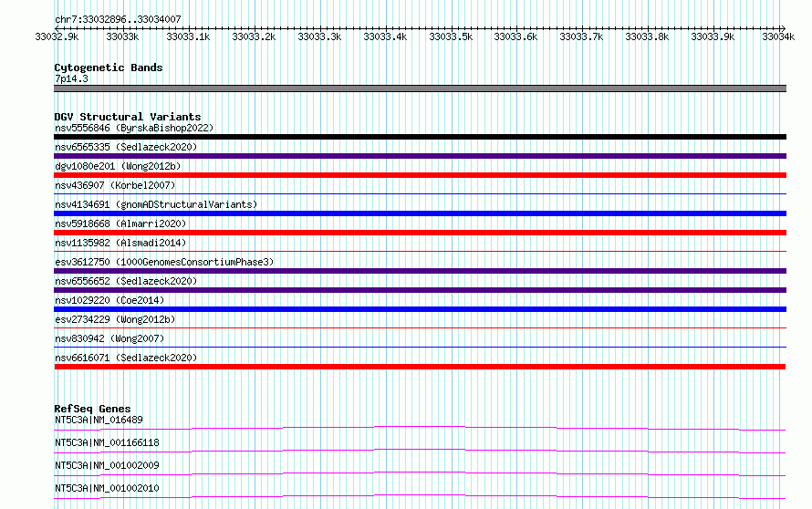The width and height of the screenshot is (812, 509).
Task: Open transcript NT5C3A|NM_001166118 label
Action: click(107, 442)
